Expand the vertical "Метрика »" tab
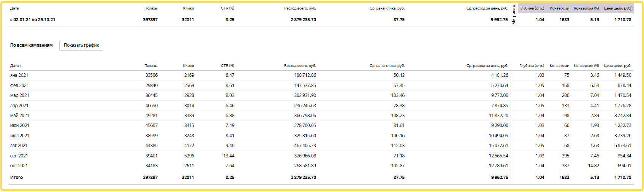Screen dimensions: 644x192 click(514, 15)
